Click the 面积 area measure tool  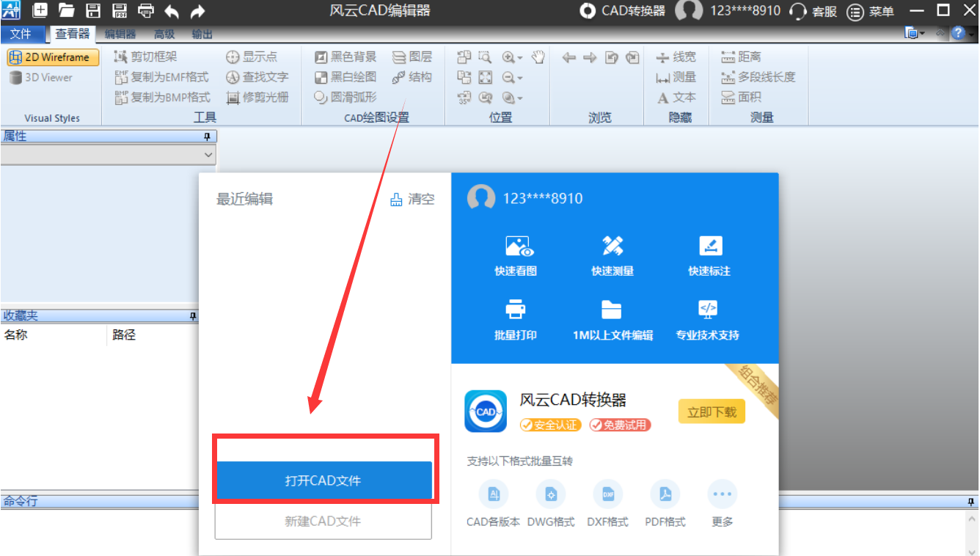pyautogui.click(x=741, y=97)
